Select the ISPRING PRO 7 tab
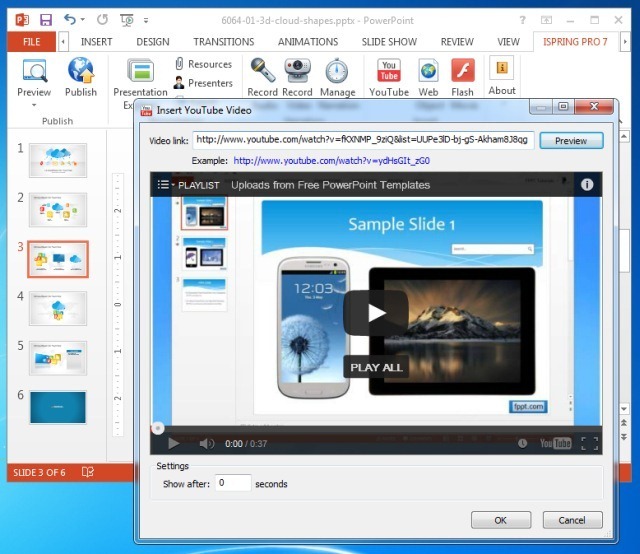 (x=575, y=42)
